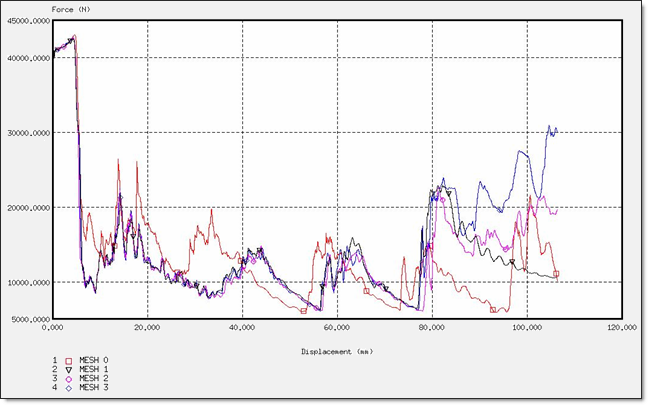The width and height of the screenshot is (648, 405).
Task: Select the MESH 1 legend label
Action: (96, 370)
